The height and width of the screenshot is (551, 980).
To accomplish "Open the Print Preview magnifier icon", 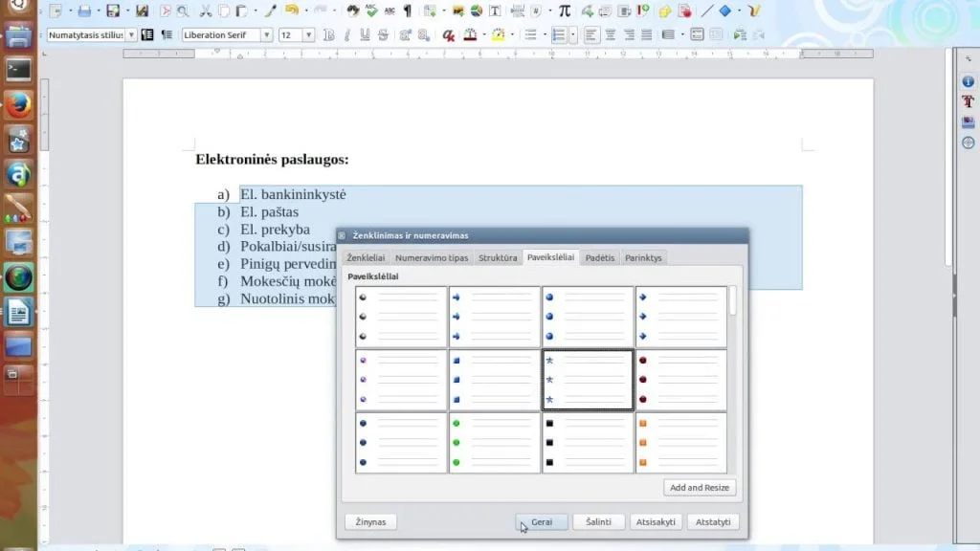I will [183, 11].
